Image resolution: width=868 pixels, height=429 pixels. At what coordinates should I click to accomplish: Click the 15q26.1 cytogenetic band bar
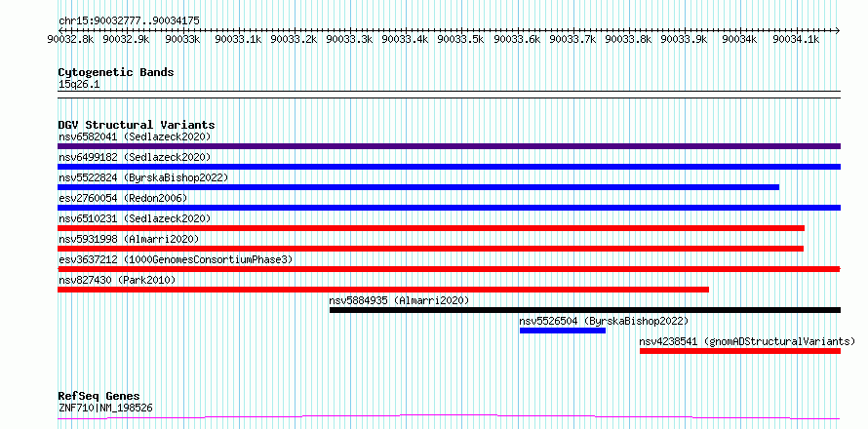coord(449,95)
